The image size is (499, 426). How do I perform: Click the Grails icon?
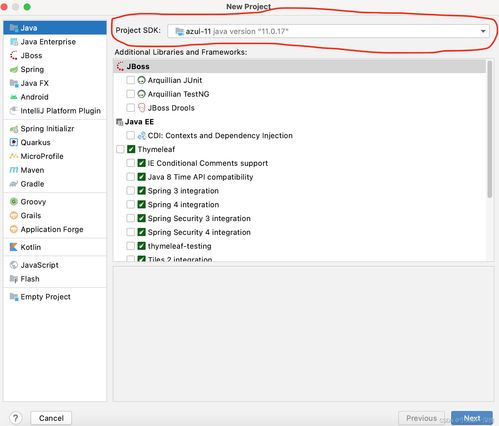(x=14, y=215)
